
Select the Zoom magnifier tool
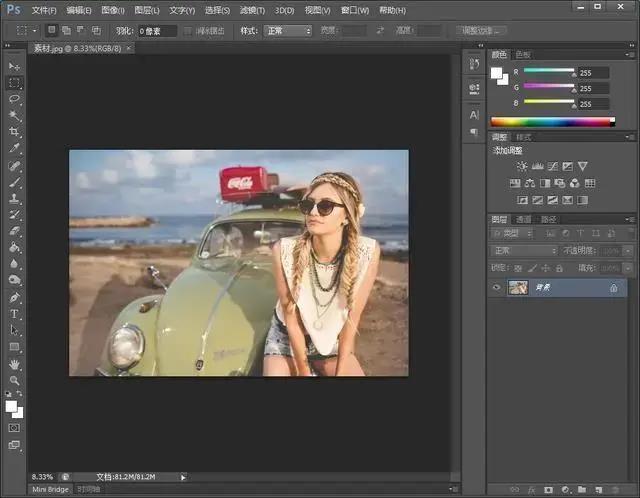point(15,380)
